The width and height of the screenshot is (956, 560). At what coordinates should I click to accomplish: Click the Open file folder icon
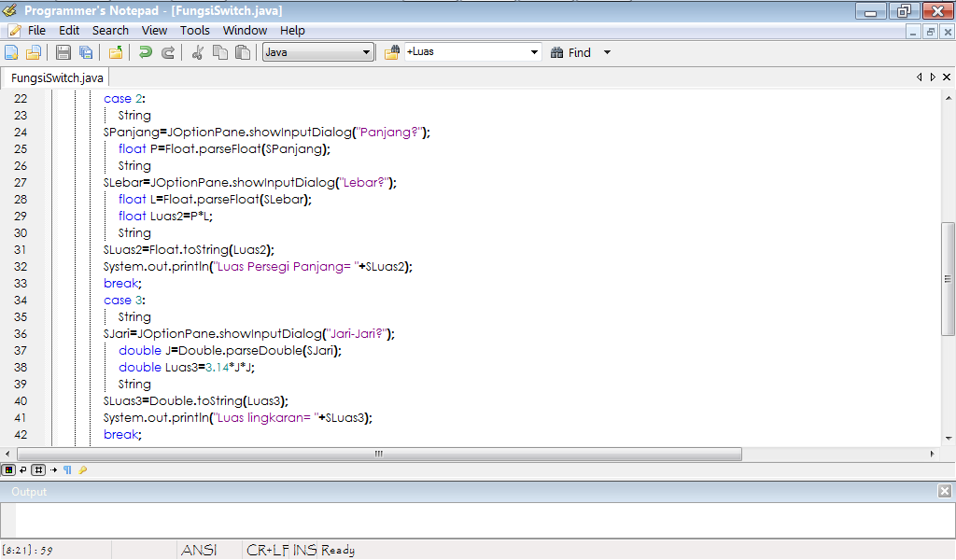click(34, 52)
